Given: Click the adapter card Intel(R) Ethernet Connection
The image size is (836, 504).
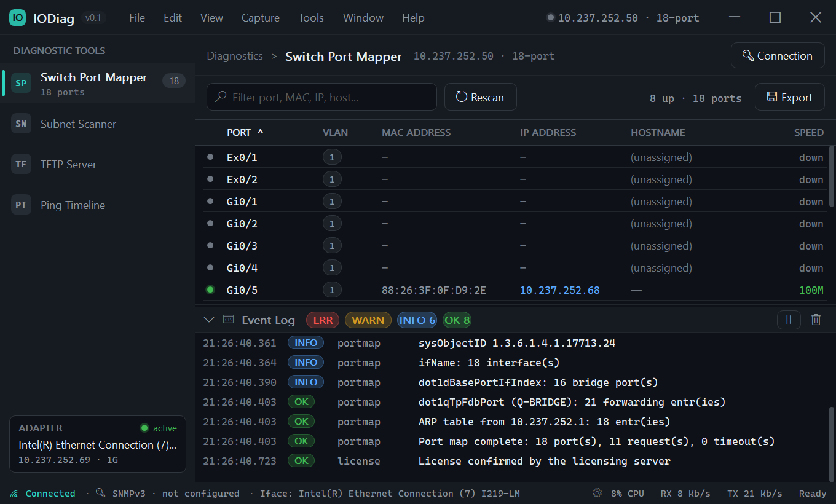Looking at the screenshot, I should [98, 444].
